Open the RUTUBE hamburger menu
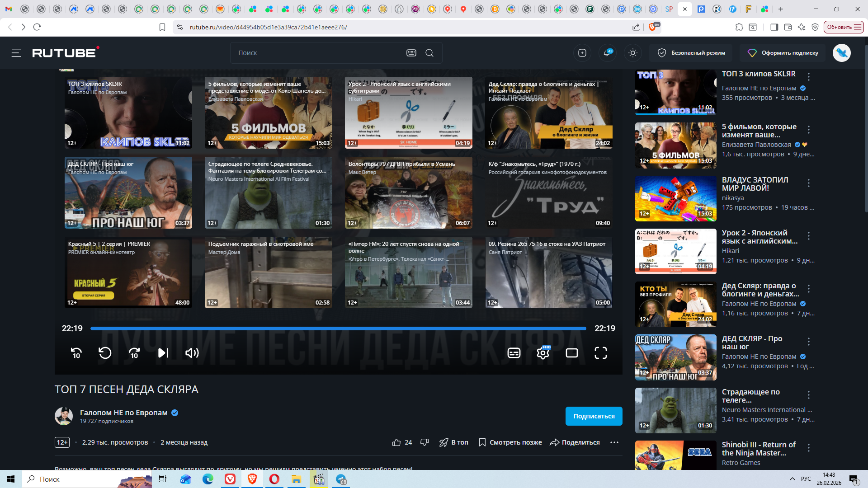This screenshot has height=488, width=868. (16, 53)
